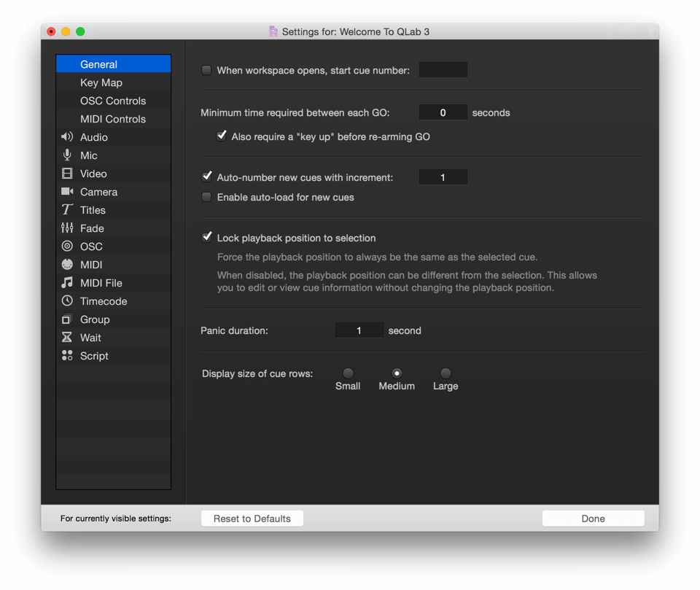
Task: Select the Timecode clock icon
Action: [67, 301]
